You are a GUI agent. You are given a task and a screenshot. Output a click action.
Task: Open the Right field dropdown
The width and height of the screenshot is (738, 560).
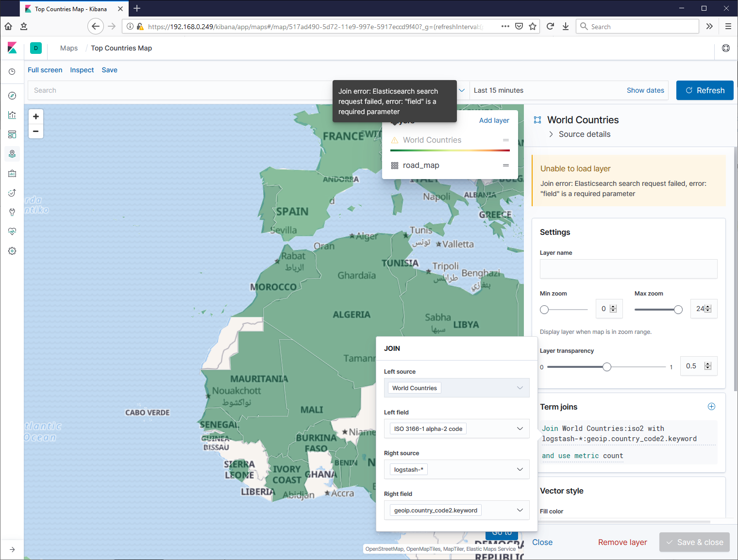(x=457, y=510)
